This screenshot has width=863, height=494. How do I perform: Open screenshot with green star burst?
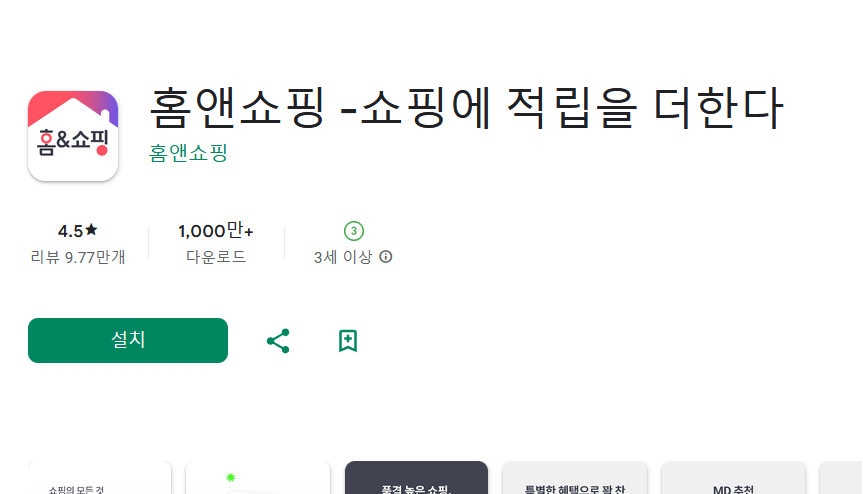258,477
